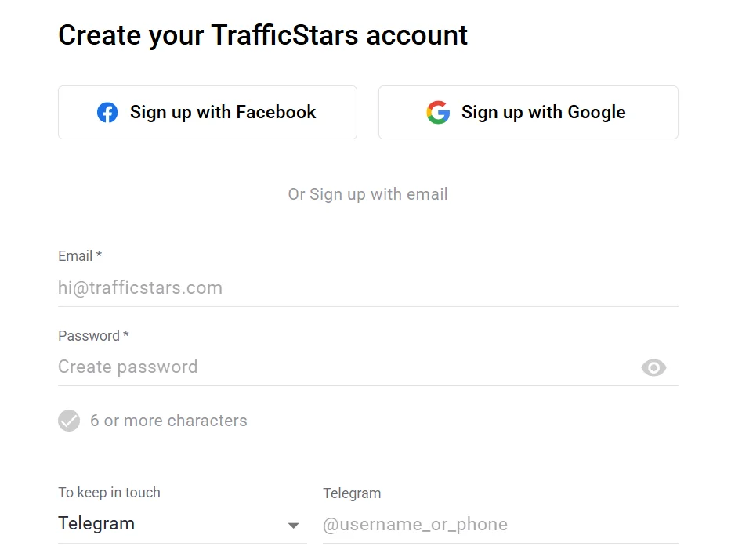
Task: Select the Telegram value in the combo box
Action: [96, 524]
